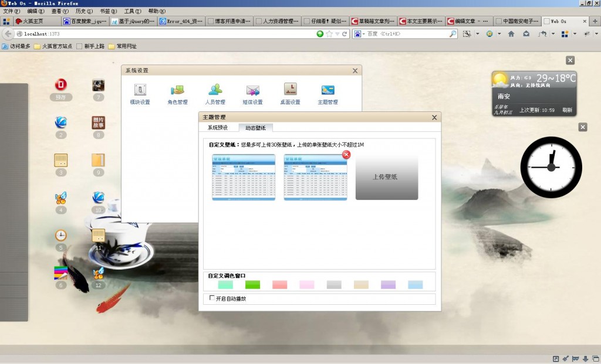Open the 人员管理 staff management icon
Screen dimensions: 601x364
click(215, 90)
